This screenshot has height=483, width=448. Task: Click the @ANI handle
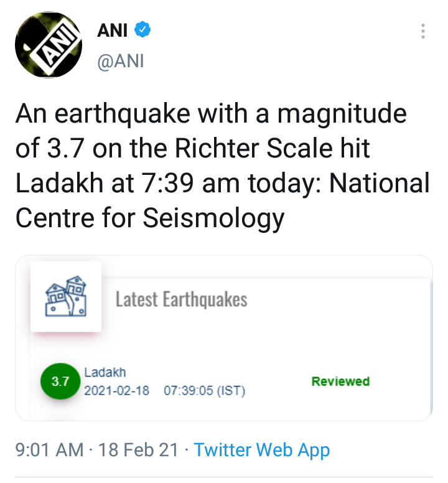click(x=121, y=62)
